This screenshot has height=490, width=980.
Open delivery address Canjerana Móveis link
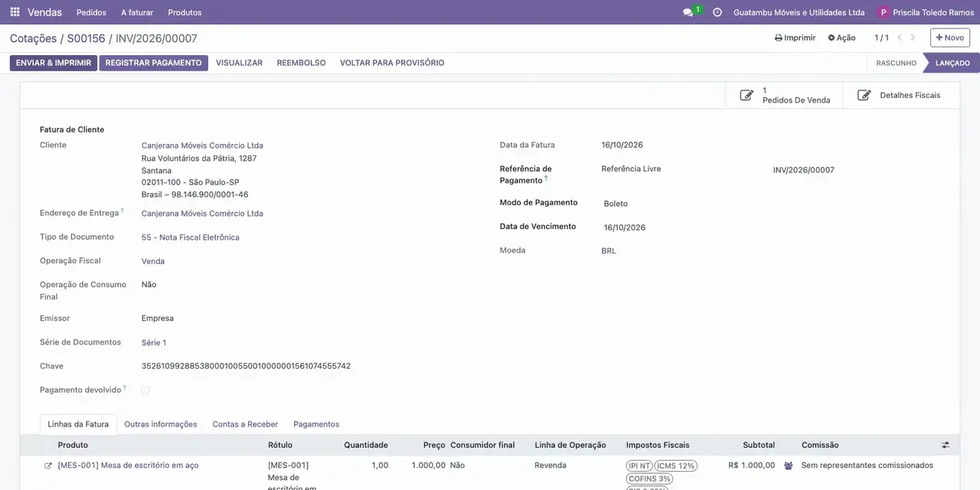point(202,214)
